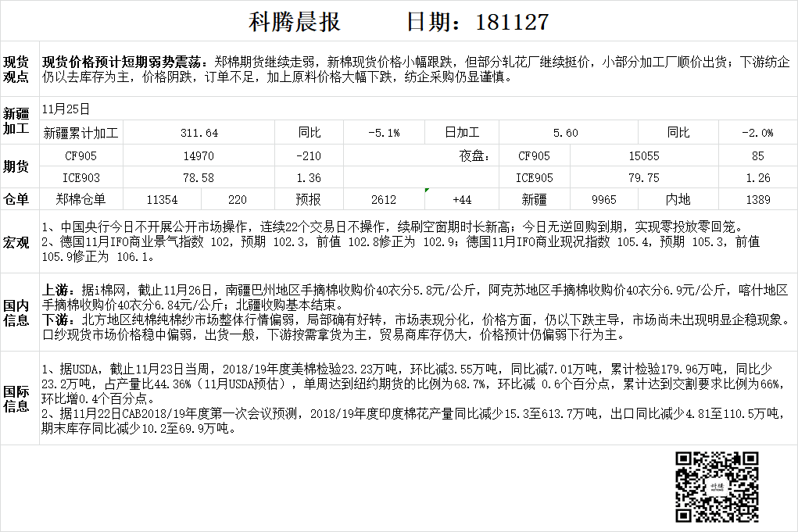Select the 预报 label cell
798x532 pixels.
click(308, 200)
